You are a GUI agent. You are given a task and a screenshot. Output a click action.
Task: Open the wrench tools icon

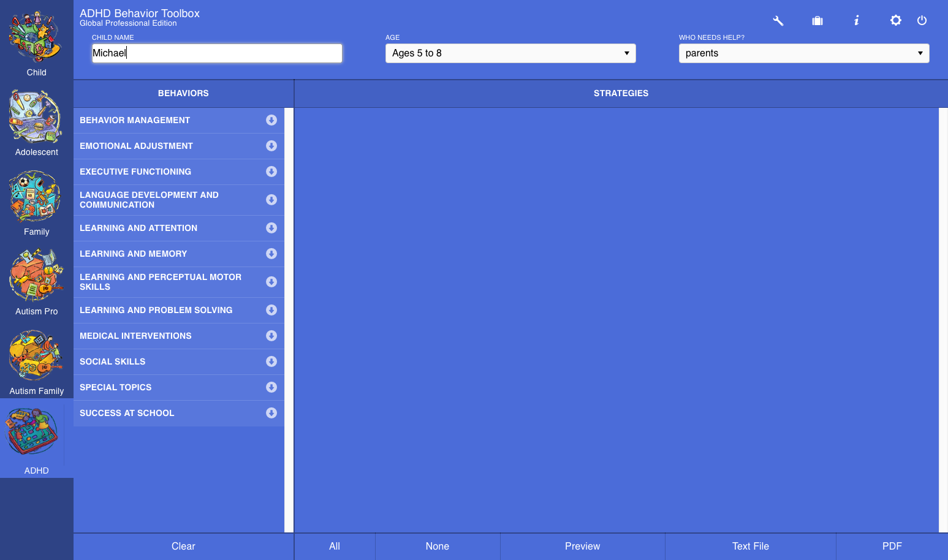778,21
